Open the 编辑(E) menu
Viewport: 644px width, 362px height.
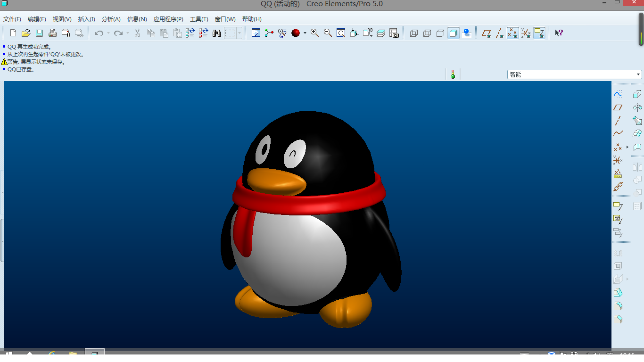(x=37, y=19)
